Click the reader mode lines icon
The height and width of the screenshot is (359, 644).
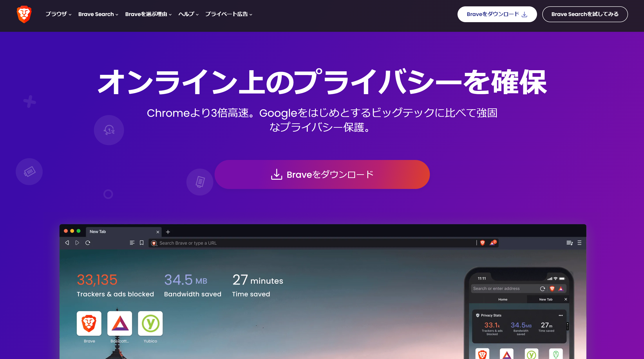pos(132,243)
